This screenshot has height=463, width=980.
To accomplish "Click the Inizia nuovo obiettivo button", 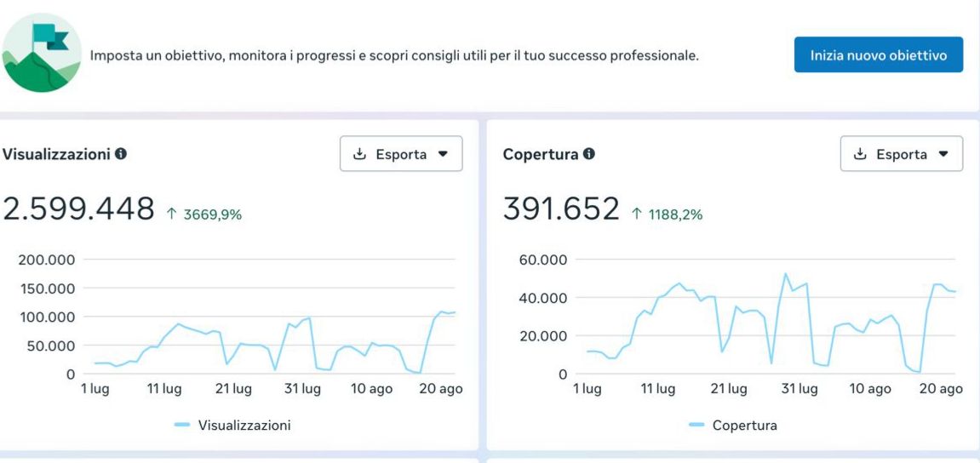I will pos(878,55).
